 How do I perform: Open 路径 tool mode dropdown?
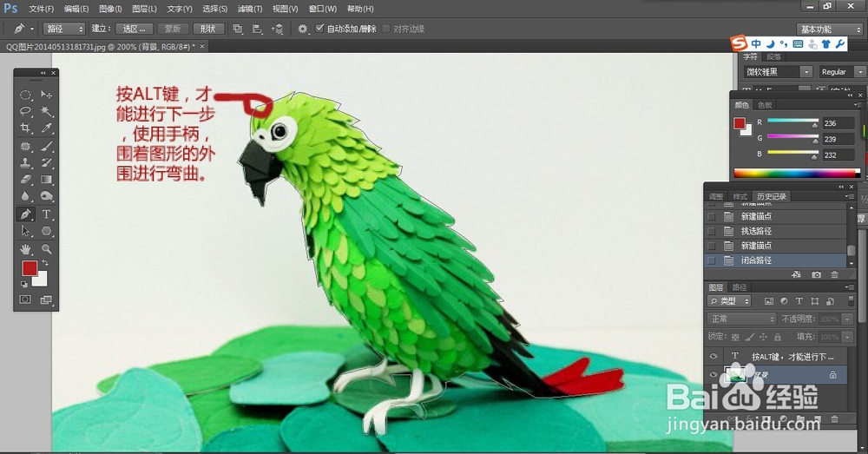(x=64, y=29)
